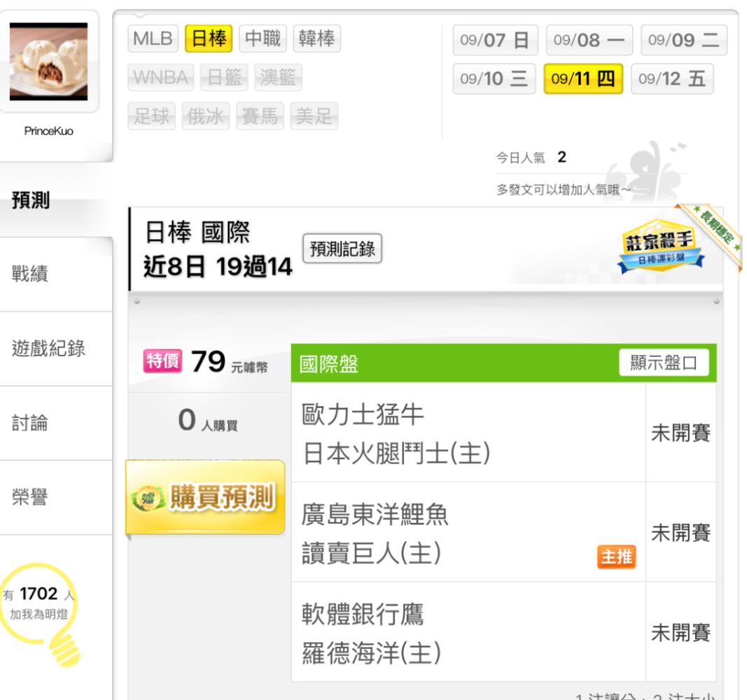Click the 購買預測 buy button
This screenshot has height=700, width=747.
tap(205, 497)
